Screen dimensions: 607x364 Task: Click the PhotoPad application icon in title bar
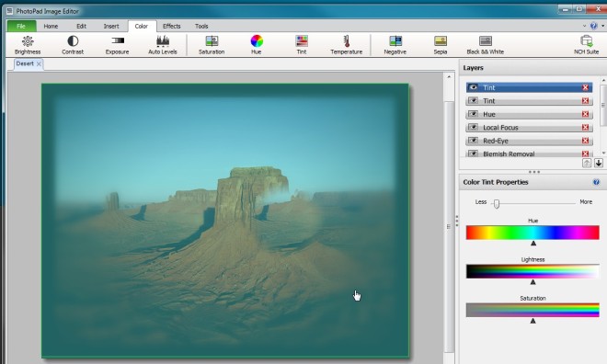point(10,11)
